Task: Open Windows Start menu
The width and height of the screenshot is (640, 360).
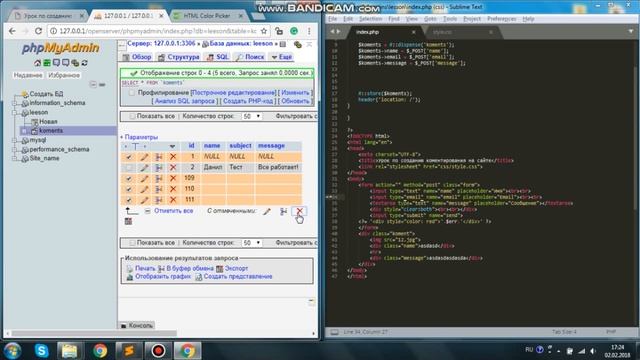Action: [12, 351]
